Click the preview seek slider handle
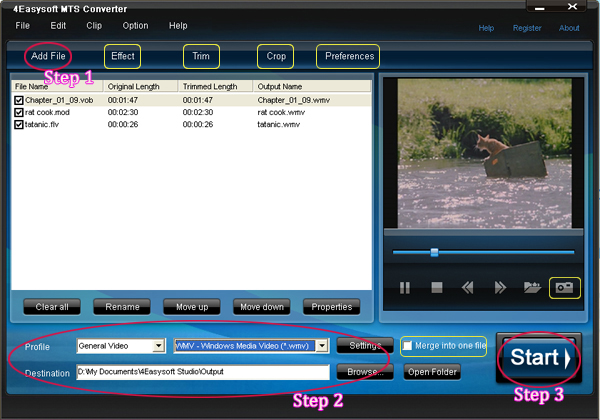The width and height of the screenshot is (600, 420). pyautogui.click(x=434, y=252)
